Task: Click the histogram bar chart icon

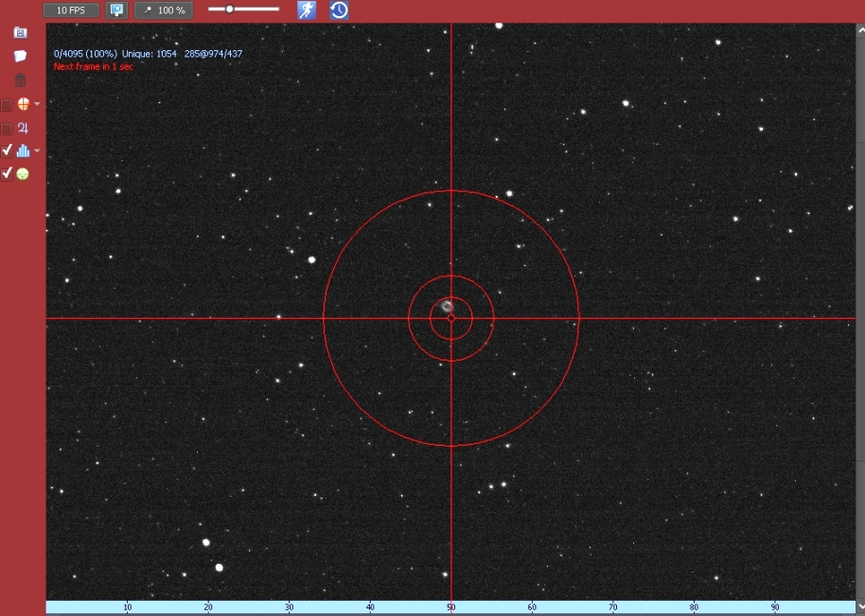Action: pyautogui.click(x=23, y=150)
